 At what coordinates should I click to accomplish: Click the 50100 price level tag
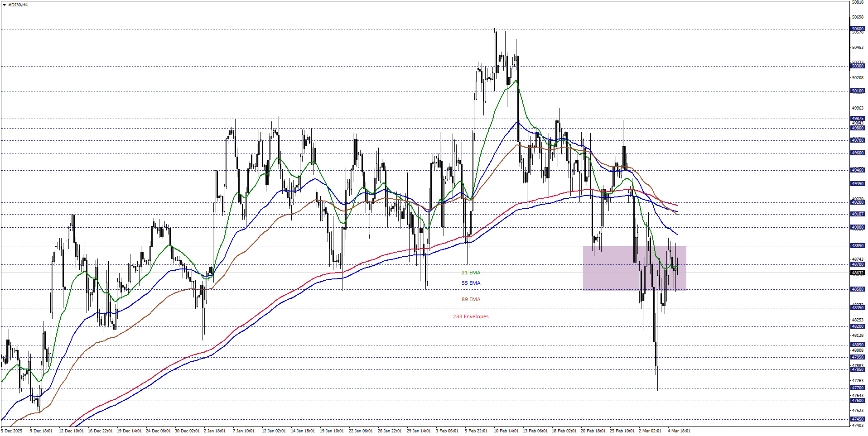click(x=858, y=91)
